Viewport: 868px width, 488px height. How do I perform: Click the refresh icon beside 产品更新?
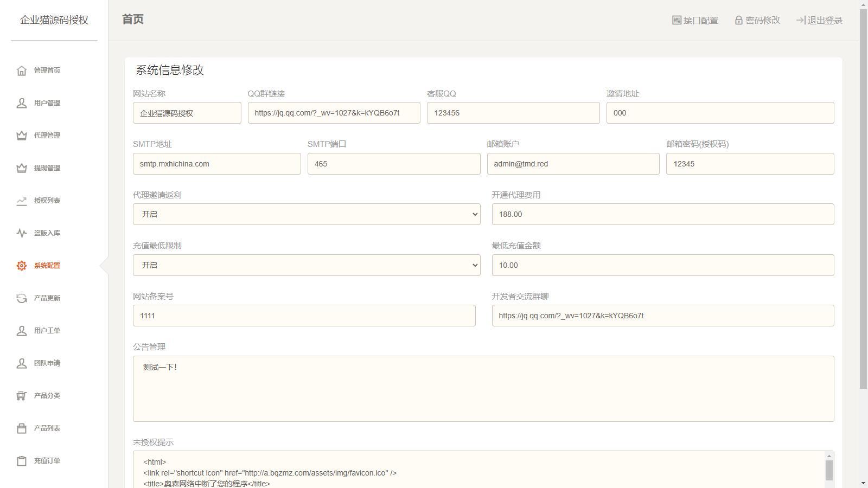22,298
